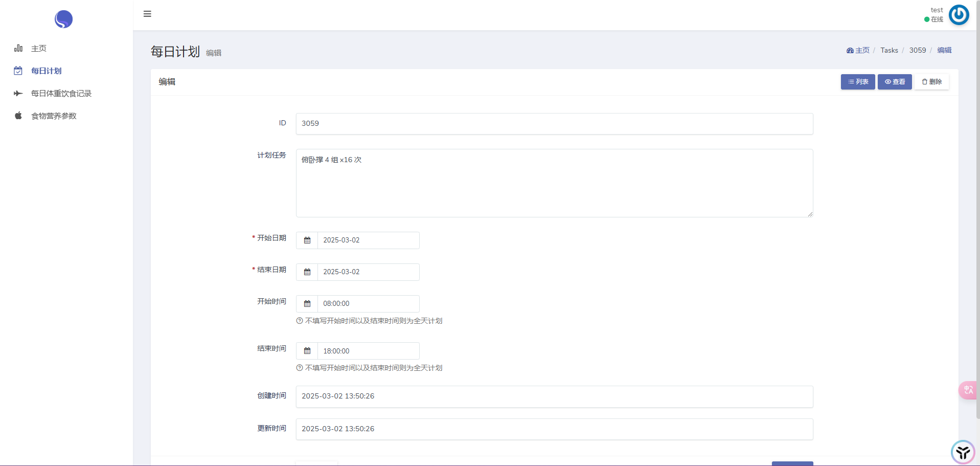Open the user avatar menu
This screenshot has height=466, width=980.
tap(959, 15)
